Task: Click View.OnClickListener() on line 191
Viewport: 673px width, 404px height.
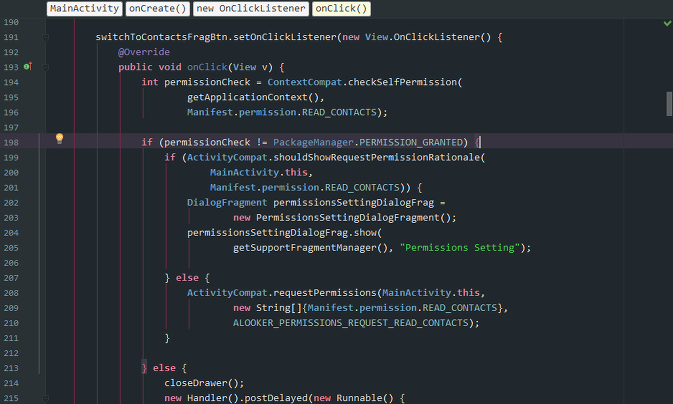Action: pyautogui.click(x=428, y=37)
